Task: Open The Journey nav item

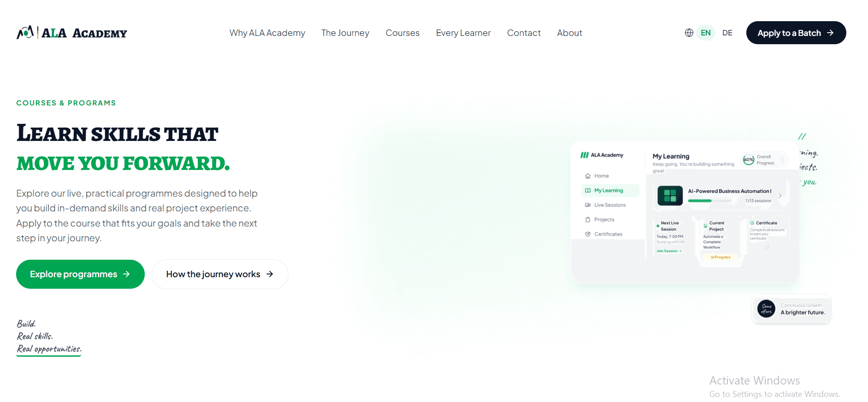Action: (345, 33)
